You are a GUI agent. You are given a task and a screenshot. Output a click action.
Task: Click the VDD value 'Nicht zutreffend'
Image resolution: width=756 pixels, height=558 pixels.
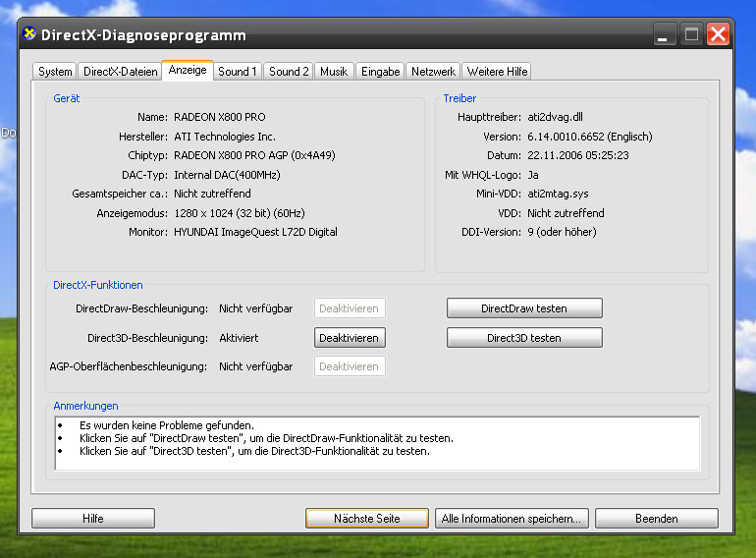point(566,213)
